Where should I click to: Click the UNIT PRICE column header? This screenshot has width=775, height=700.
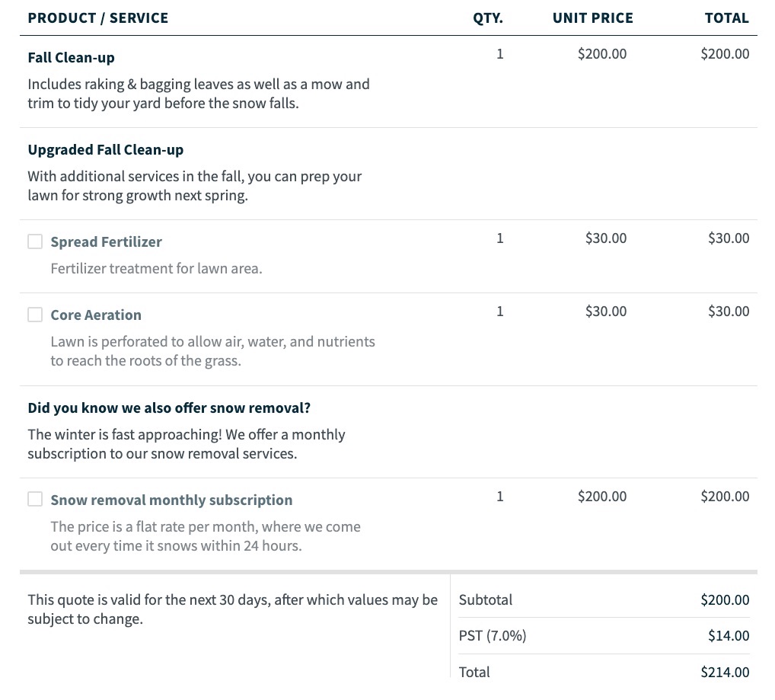(592, 18)
